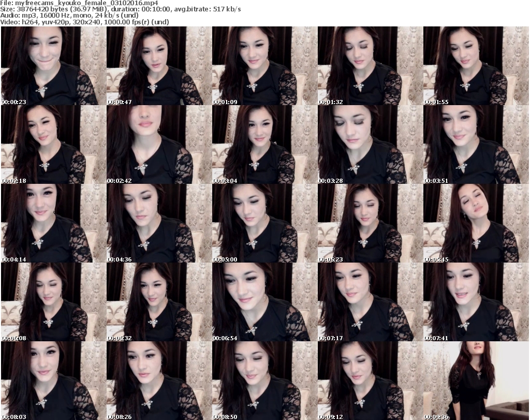Screen dimensions: 530x420
Task: Select the thumbnail timestamped 00:05:45
Action: coord(476,223)
